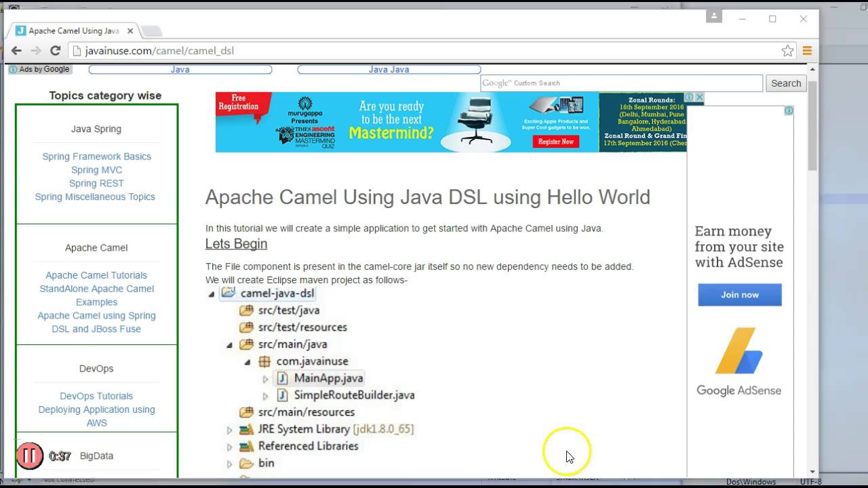Open StandAlone Apache Camel Examples link

96,296
